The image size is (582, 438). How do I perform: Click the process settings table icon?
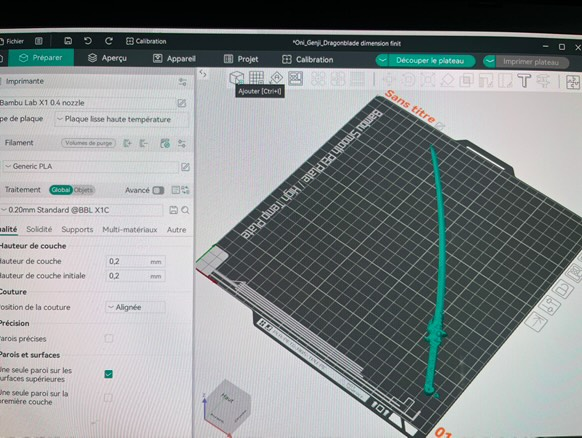click(176, 190)
